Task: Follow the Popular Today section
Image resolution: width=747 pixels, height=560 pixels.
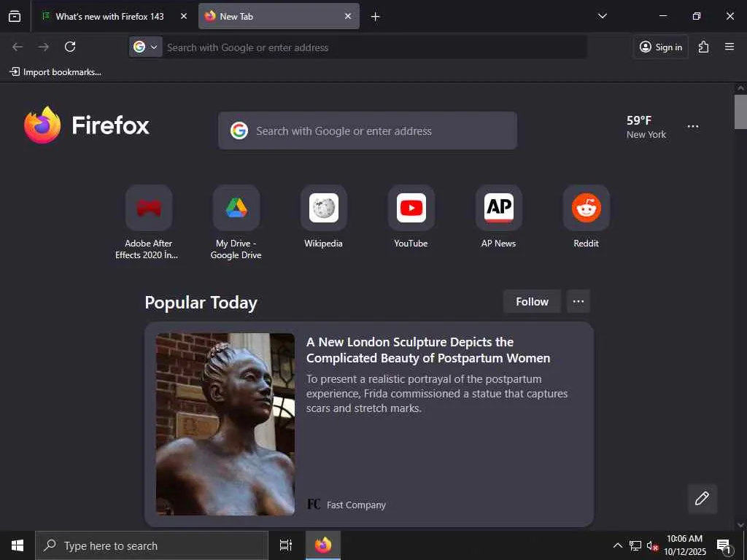Action: [532, 301]
